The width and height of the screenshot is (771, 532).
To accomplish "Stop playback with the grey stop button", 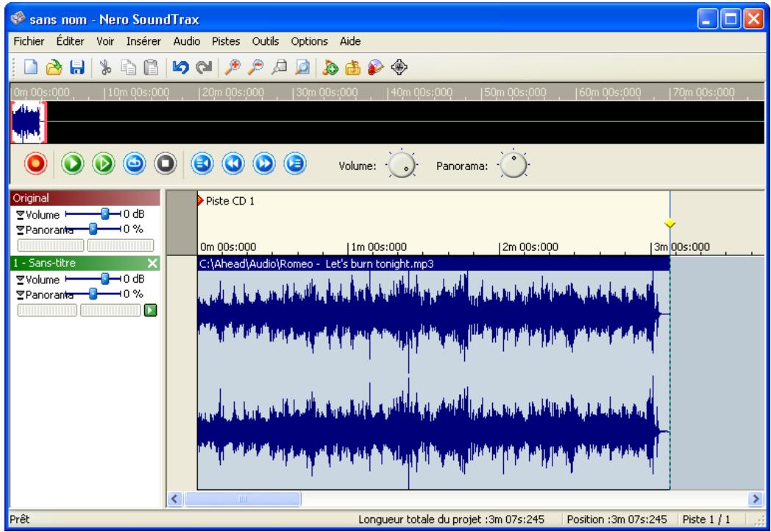I will point(166,164).
